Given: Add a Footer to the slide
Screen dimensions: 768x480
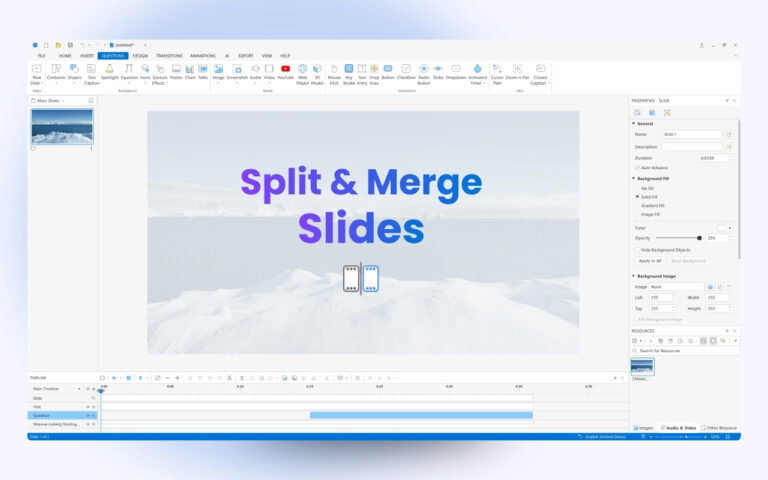Looking at the screenshot, I should click(176, 72).
